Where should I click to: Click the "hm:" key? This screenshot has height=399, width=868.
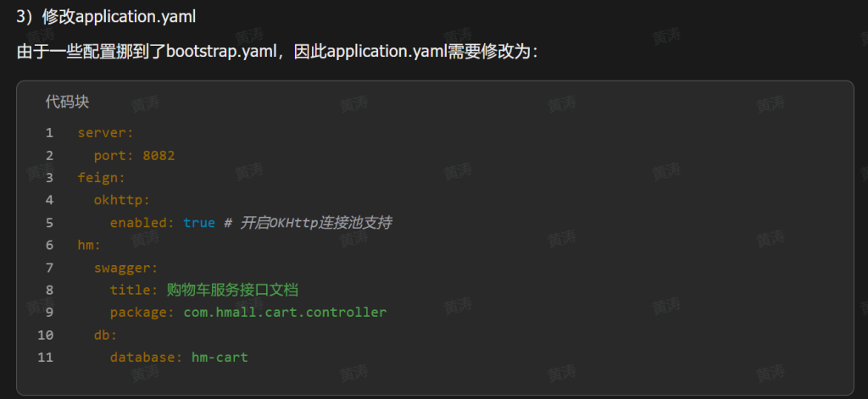click(89, 245)
